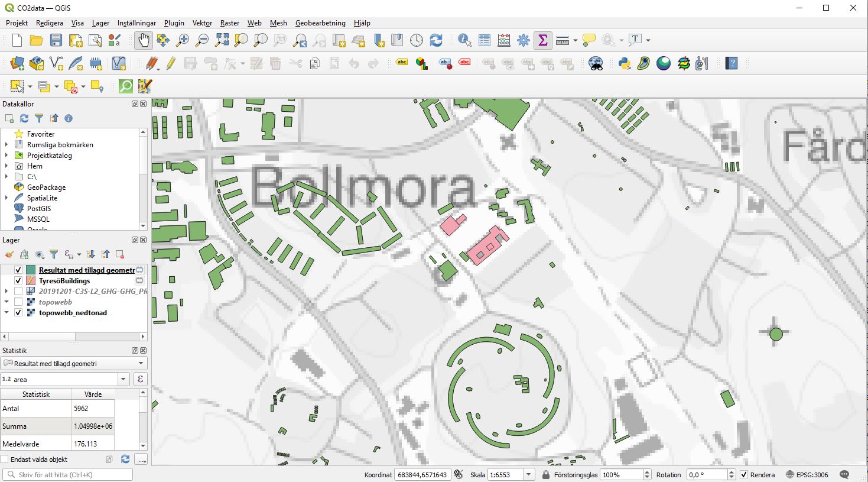The height and width of the screenshot is (482, 868).
Task: Open the Vektor menu
Action: click(202, 23)
